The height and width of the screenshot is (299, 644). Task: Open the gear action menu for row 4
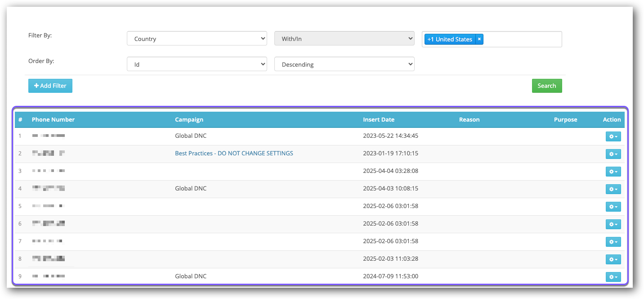(613, 189)
